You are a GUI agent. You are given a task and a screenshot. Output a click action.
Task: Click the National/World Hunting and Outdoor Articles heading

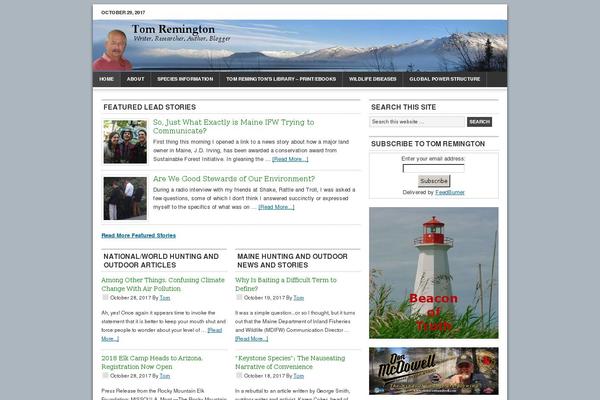(x=161, y=261)
